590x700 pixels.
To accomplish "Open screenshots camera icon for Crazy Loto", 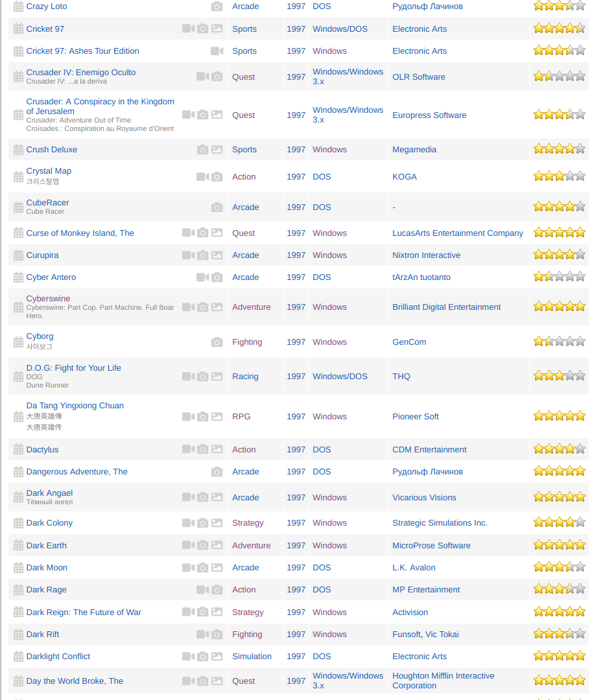I will 217,6.
